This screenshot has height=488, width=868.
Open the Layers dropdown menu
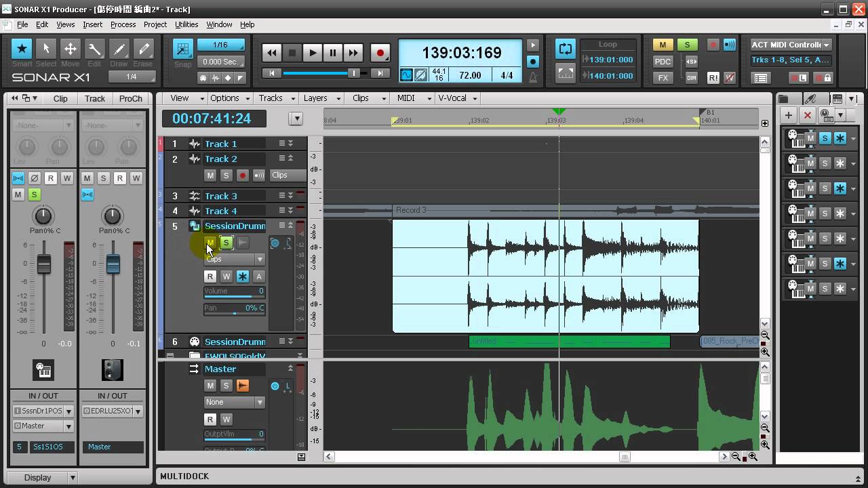click(321, 98)
